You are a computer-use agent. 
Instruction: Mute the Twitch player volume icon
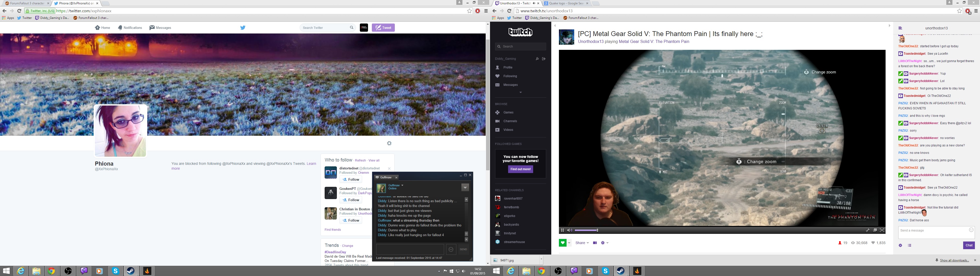pos(570,230)
